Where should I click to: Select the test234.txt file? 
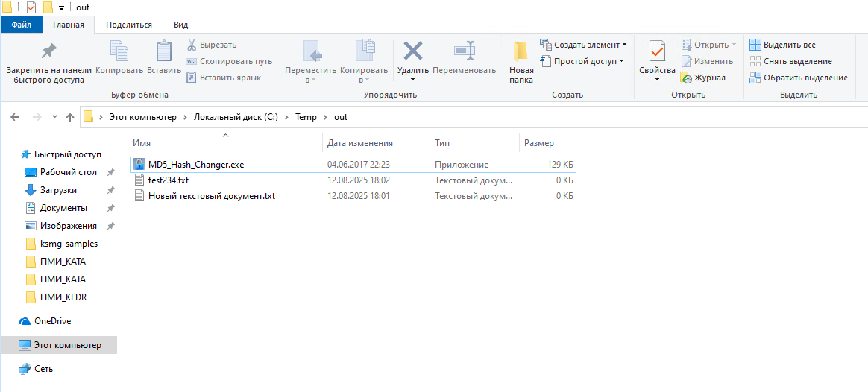[x=169, y=180]
